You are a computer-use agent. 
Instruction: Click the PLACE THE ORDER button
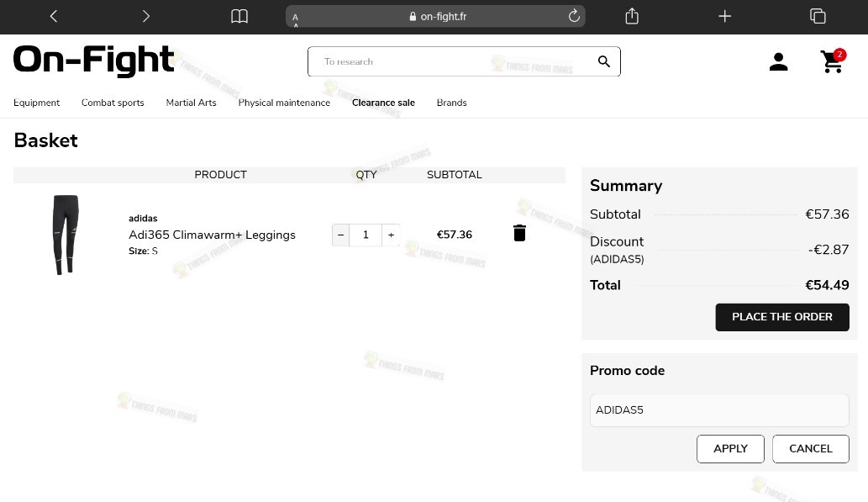click(x=782, y=317)
